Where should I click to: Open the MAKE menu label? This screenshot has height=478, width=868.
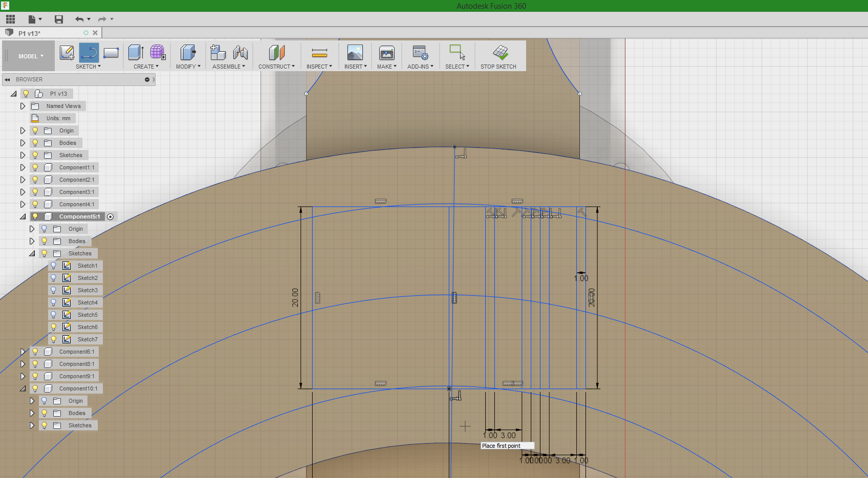pos(386,67)
